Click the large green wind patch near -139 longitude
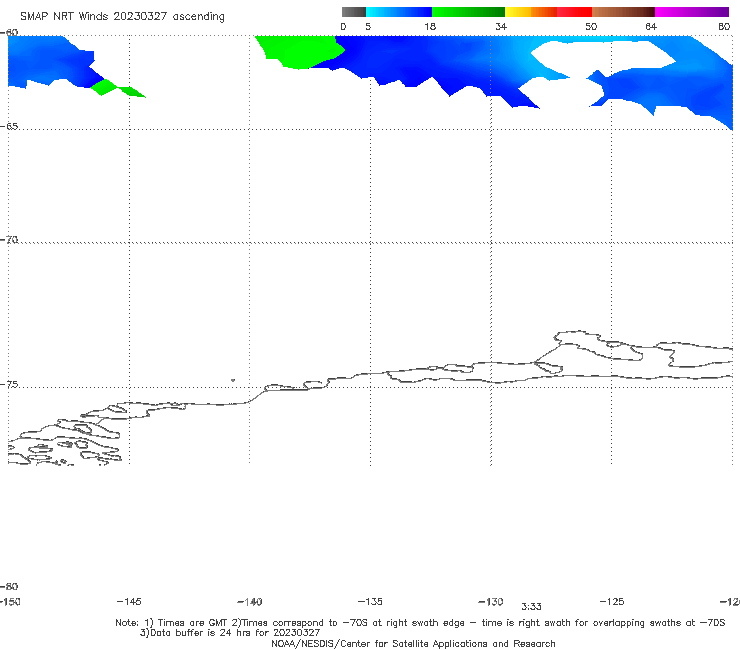The image size is (740, 650). pos(300,51)
